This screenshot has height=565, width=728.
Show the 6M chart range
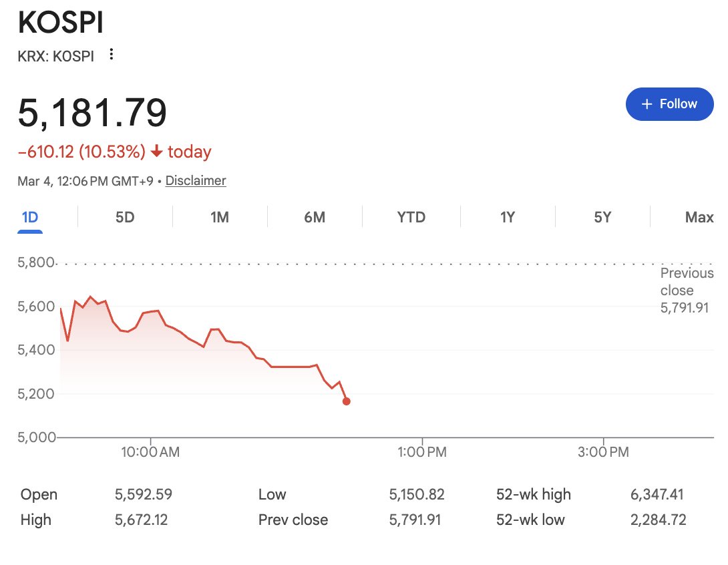pos(315,217)
